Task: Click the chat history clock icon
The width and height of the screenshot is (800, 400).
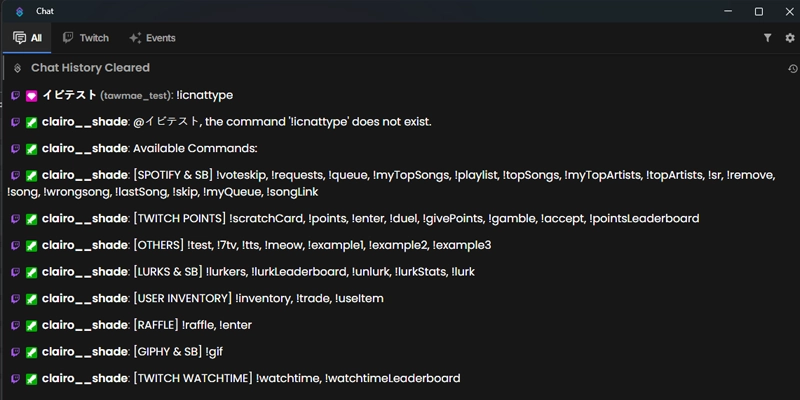Action: pos(792,69)
